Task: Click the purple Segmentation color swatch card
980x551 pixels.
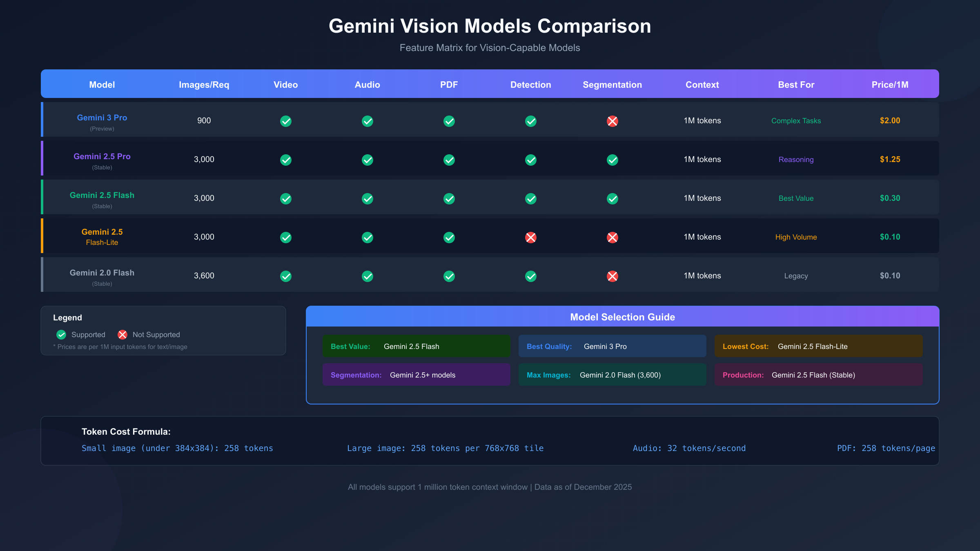Action: [416, 374]
